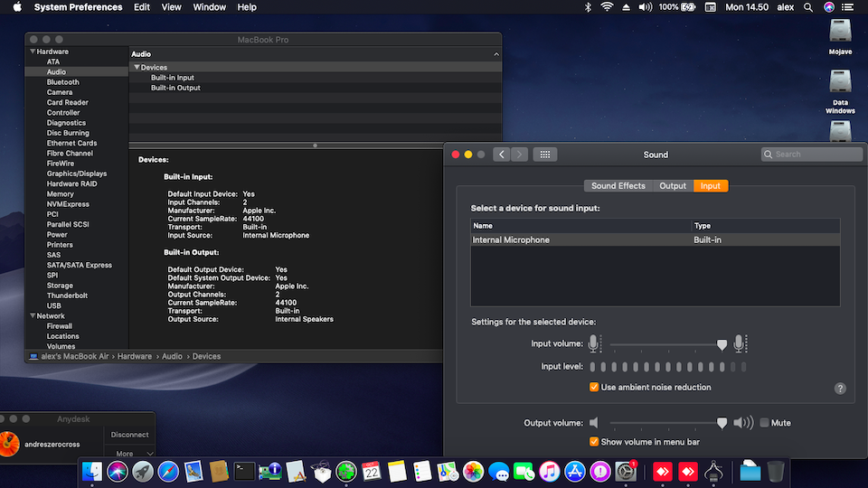Click Disconnect in the AnyDesk panel
The width and height of the screenshot is (868, 488).
tap(129, 435)
